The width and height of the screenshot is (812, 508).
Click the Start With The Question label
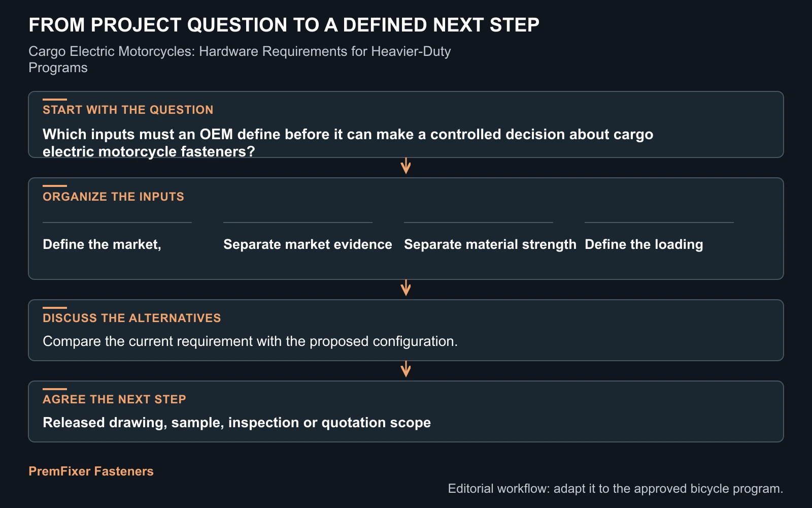coord(128,110)
